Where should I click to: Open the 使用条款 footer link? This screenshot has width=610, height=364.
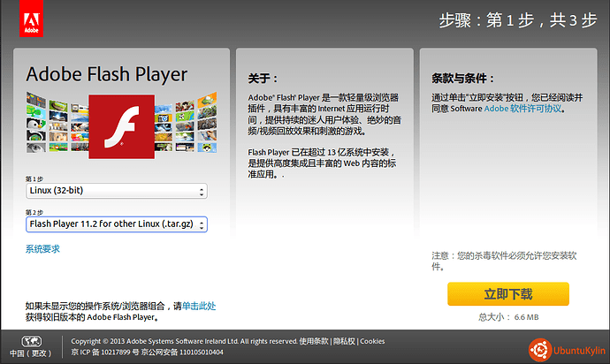click(314, 341)
